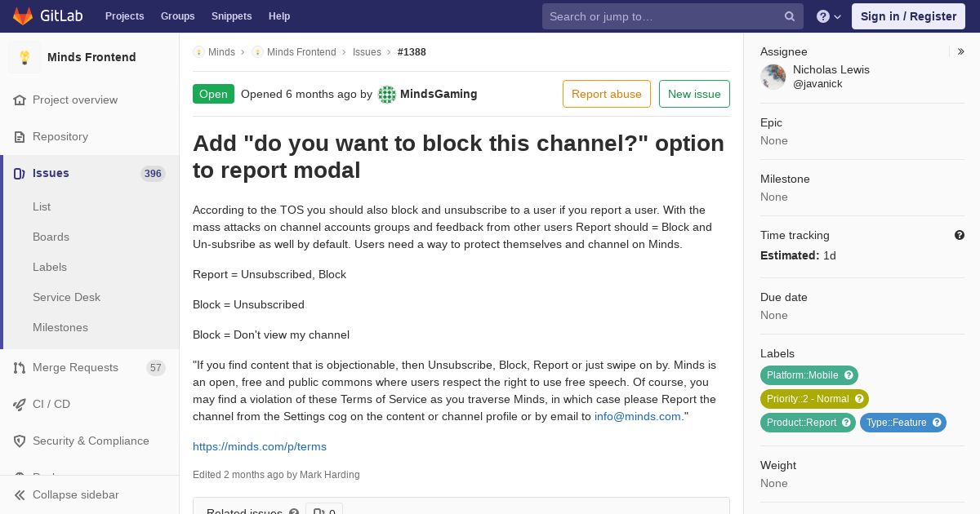
Task: Click the "Edited 2 months ago by Mark Harding" text
Action: (x=276, y=475)
